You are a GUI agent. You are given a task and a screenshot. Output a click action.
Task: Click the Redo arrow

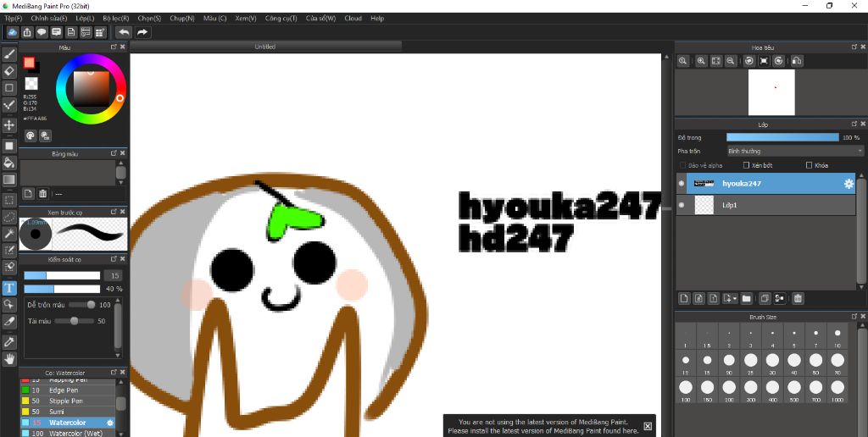coord(142,32)
